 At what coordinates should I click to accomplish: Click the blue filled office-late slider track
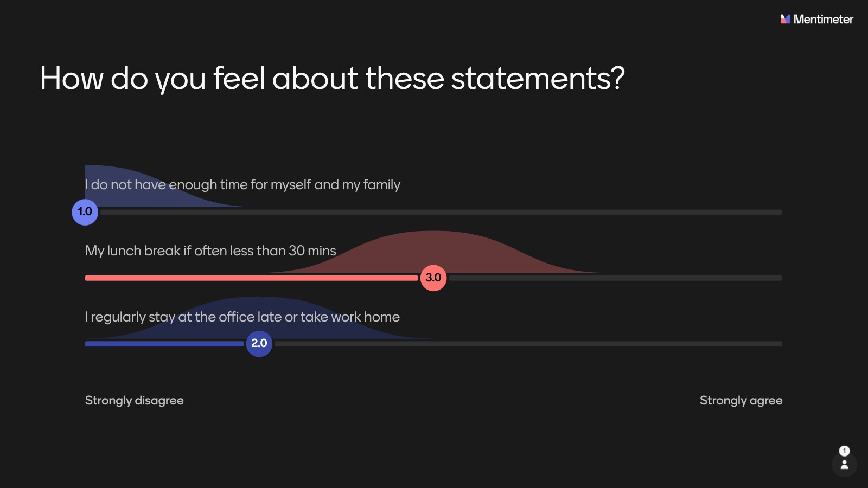click(163, 344)
